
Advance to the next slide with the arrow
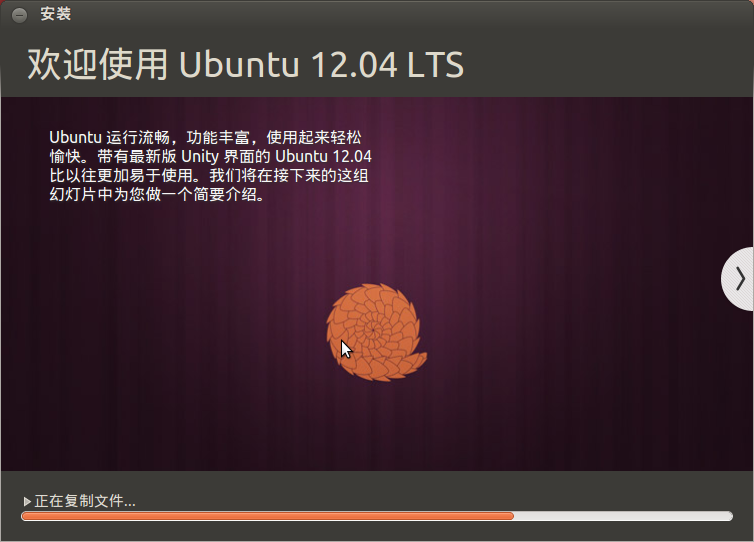click(x=739, y=279)
